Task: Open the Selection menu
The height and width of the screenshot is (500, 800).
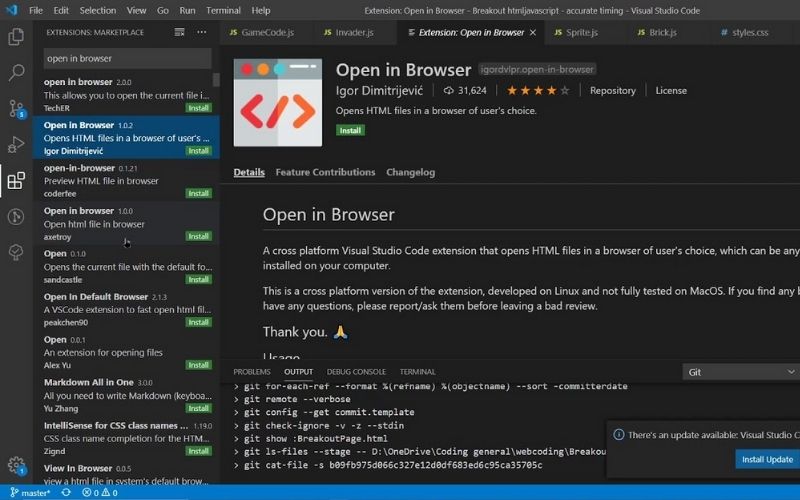Action: [x=97, y=10]
